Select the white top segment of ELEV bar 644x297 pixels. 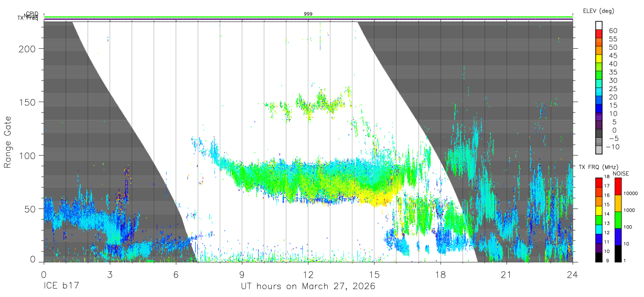tap(599, 25)
